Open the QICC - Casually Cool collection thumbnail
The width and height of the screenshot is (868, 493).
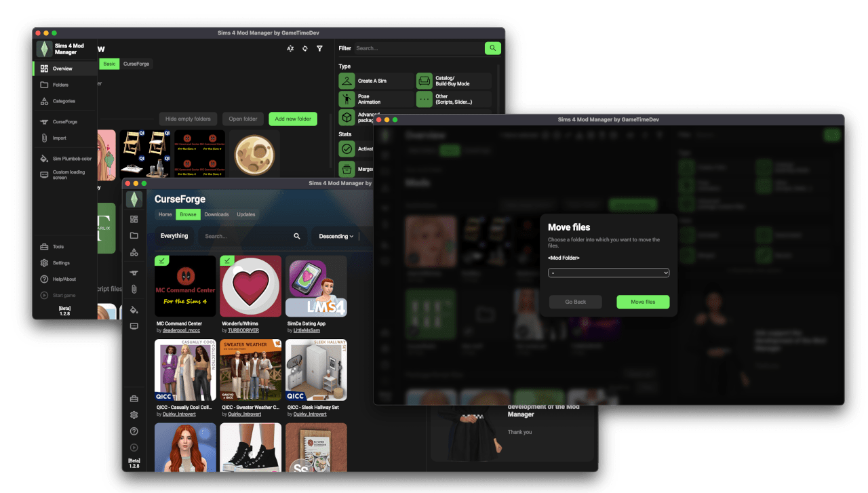pyautogui.click(x=185, y=370)
